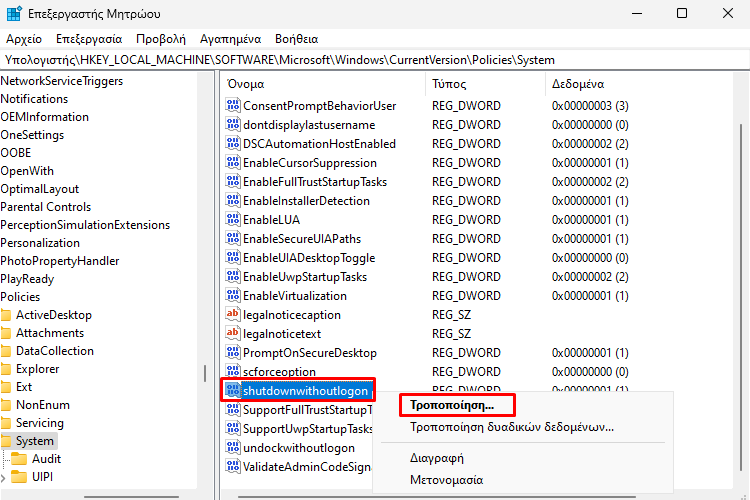Select the ActiveDesktop key in tree
The width and height of the screenshot is (750, 500).
tap(54, 315)
